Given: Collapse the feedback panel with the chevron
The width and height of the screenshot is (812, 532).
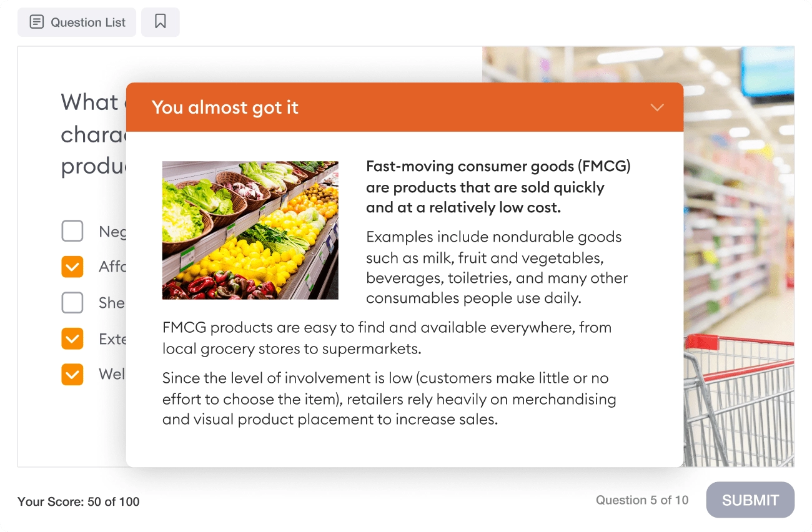Looking at the screenshot, I should tap(657, 107).
